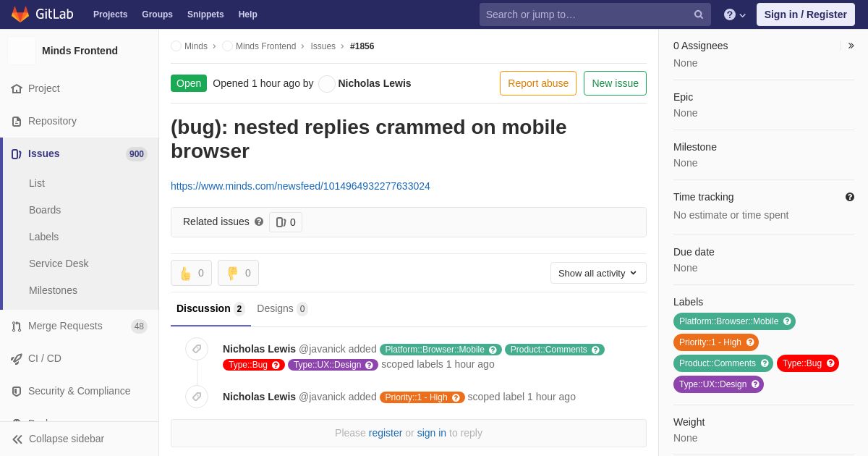The width and height of the screenshot is (868, 456).
Task: Give a thumbs up reaction
Action: point(191,273)
